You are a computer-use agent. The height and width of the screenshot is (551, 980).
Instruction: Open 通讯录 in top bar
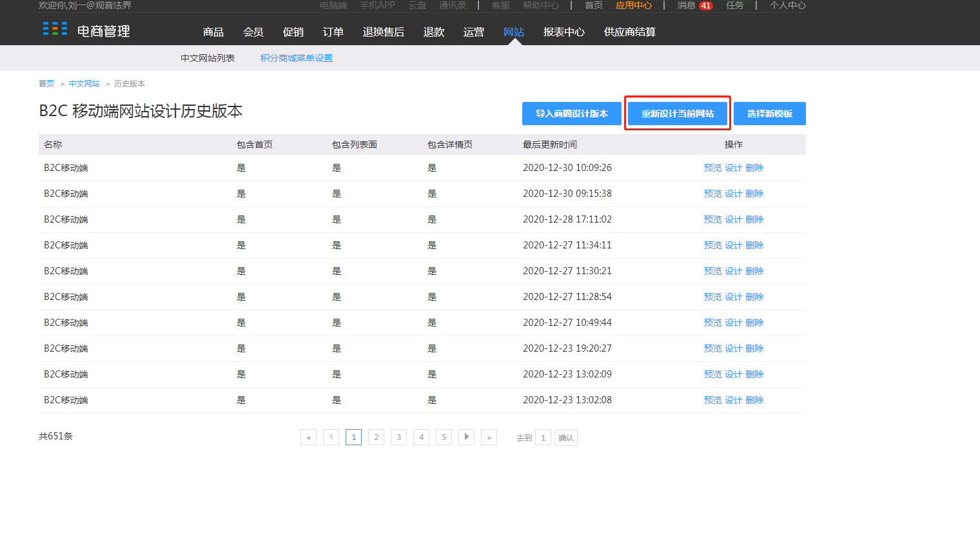(453, 5)
